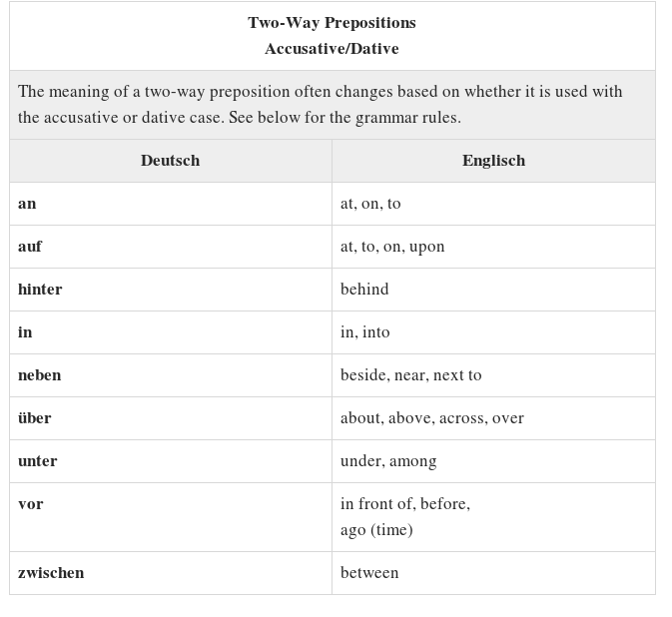
Task: Click the translation 'at, to, on, upon'
Action: pyautogui.click(x=392, y=247)
